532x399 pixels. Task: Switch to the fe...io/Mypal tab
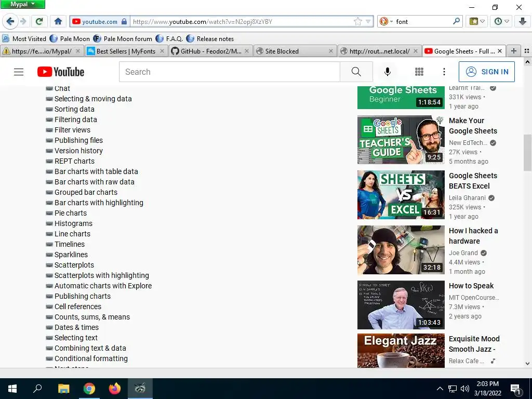pos(42,51)
